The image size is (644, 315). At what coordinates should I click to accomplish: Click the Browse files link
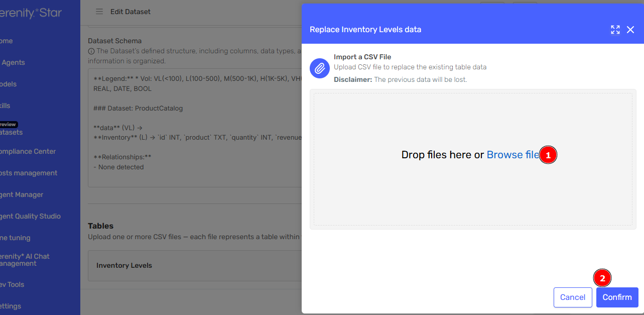pos(512,155)
